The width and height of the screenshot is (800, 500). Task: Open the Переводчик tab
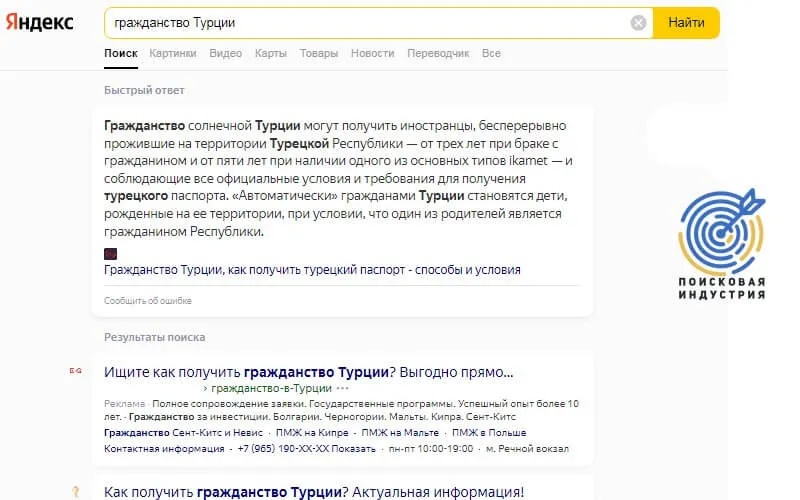pyautogui.click(x=438, y=54)
